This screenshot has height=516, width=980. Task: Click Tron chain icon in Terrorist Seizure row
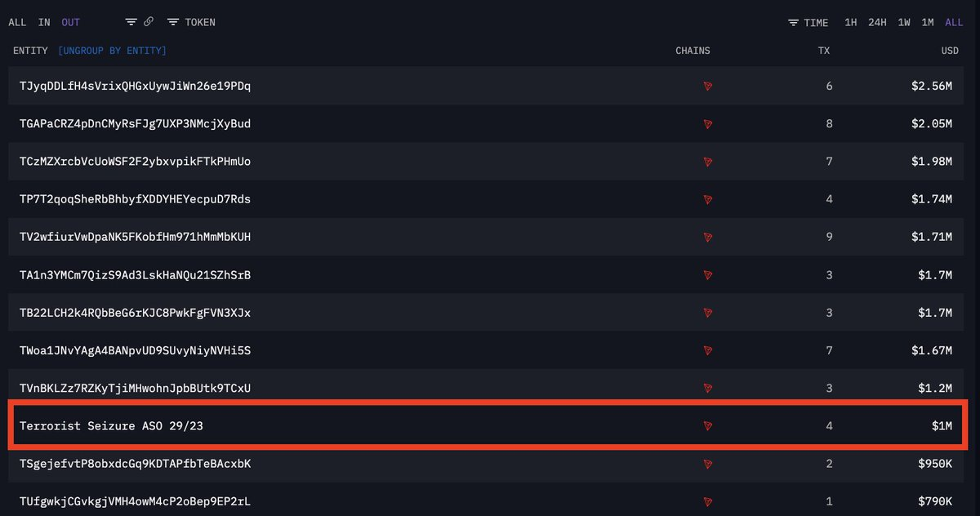(707, 425)
